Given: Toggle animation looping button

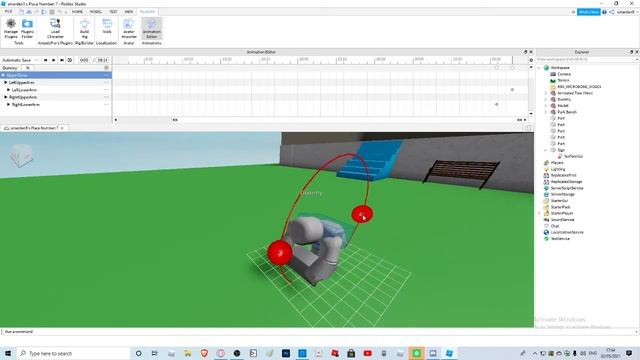Looking at the screenshot, I should click(x=70, y=60).
